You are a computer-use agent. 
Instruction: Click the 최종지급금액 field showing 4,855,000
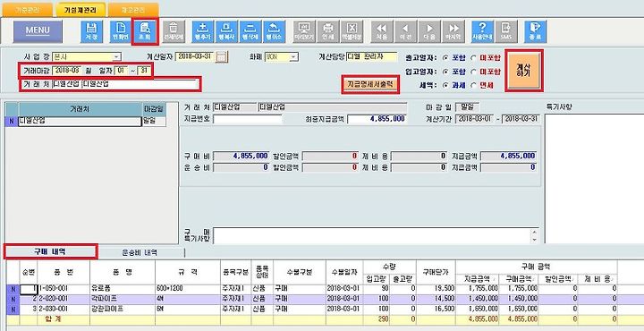coord(377,119)
